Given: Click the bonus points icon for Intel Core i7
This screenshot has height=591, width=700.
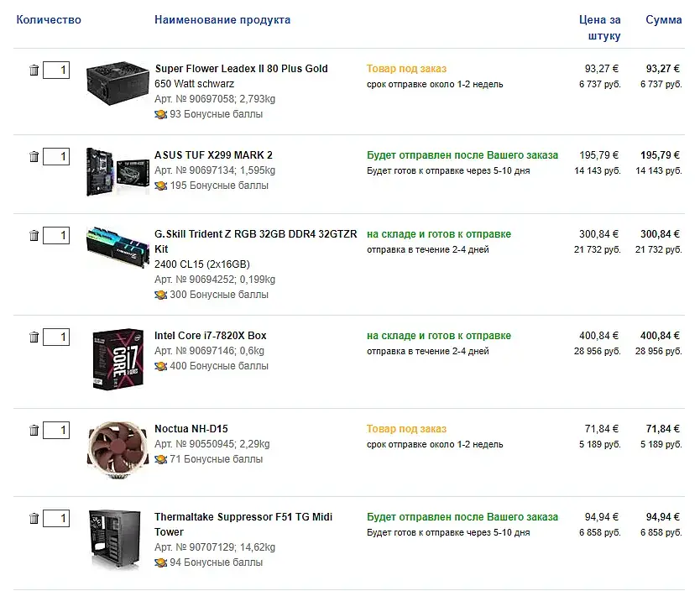Looking at the screenshot, I should click(x=160, y=366).
